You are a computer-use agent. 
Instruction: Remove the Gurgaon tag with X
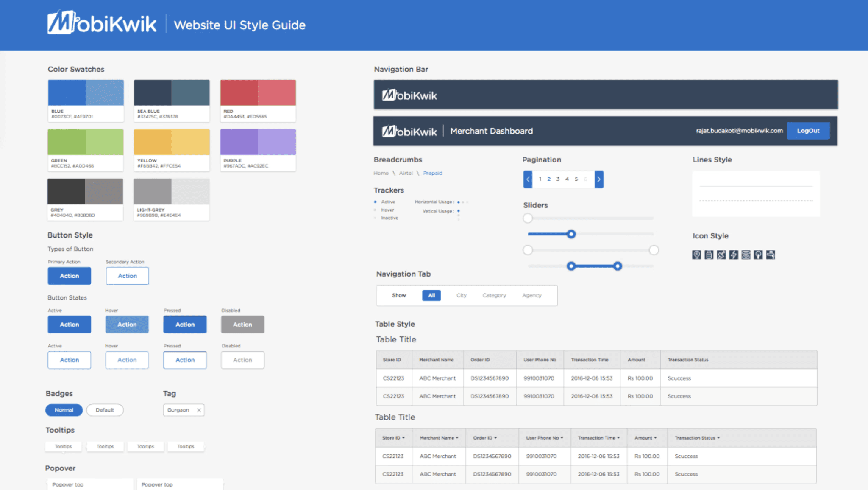199,410
